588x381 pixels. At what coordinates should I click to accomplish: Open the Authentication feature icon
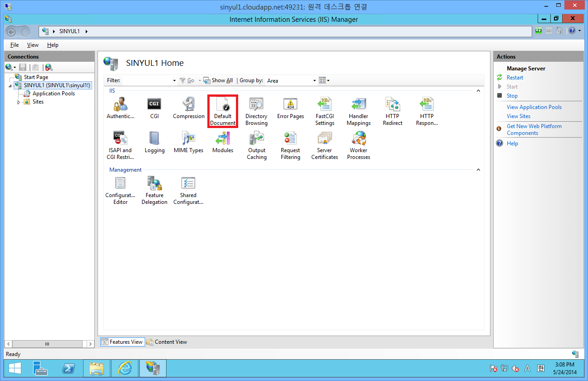(x=120, y=109)
